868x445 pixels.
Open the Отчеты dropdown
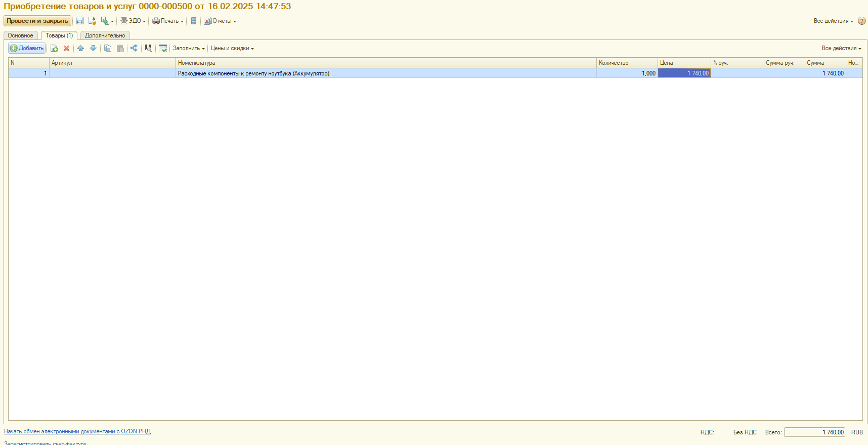[220, 21]
